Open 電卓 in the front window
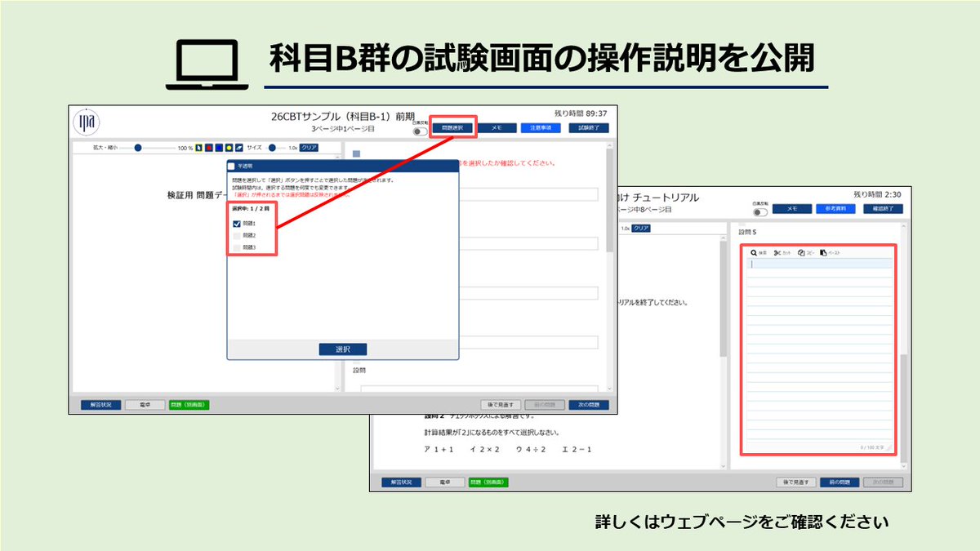 pos(145,405)
